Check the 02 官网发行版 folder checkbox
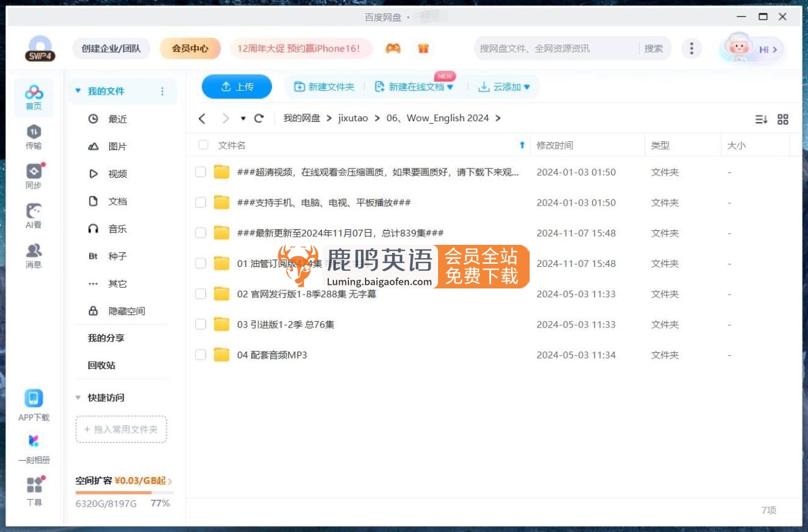Screen dimensions: 808x532 pos(201,293)
